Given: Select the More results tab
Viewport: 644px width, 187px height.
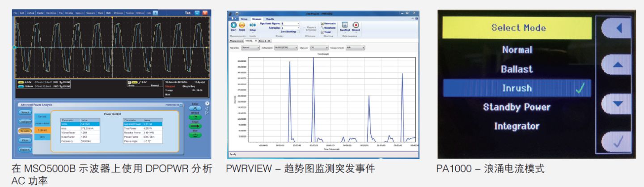Looking at the screenshot, I should coord(42,137).
